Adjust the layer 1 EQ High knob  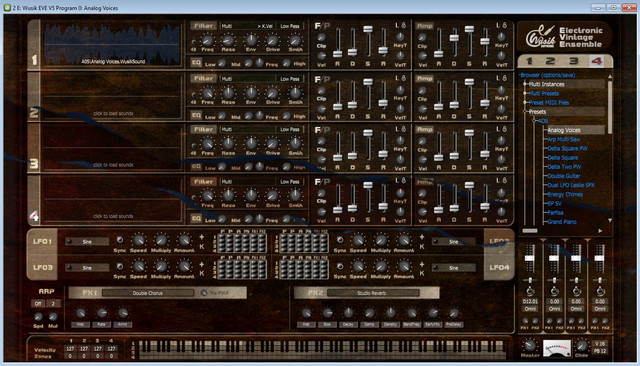point(287,63)
